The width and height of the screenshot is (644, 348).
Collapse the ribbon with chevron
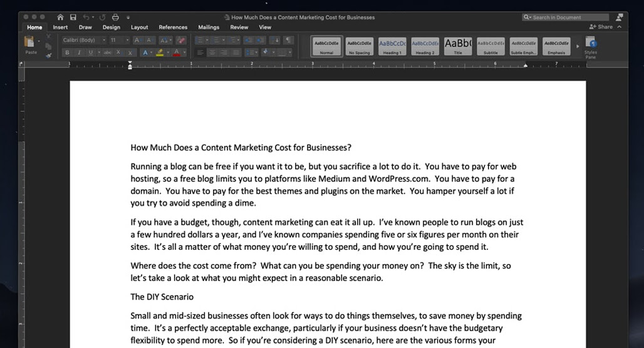point(620,27)
